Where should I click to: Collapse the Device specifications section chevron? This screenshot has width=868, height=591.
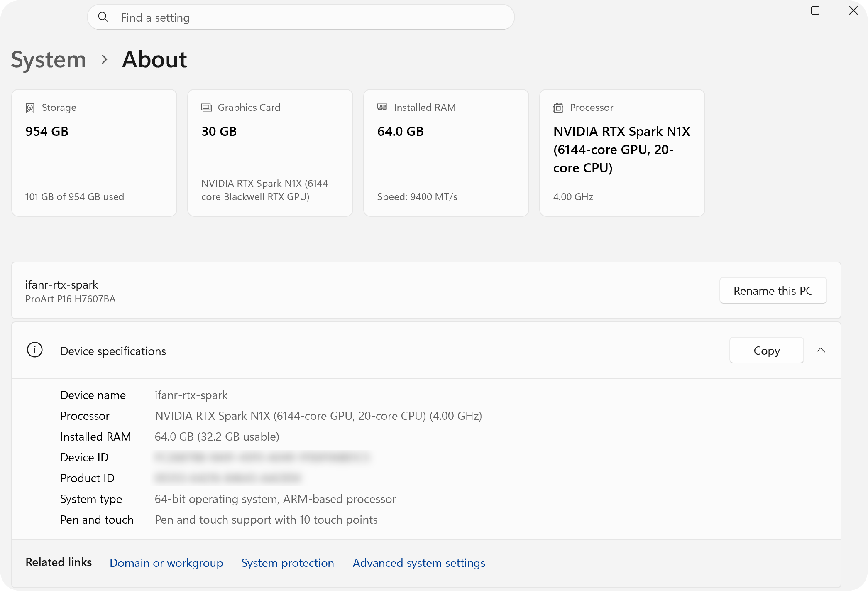coord(821,350)
